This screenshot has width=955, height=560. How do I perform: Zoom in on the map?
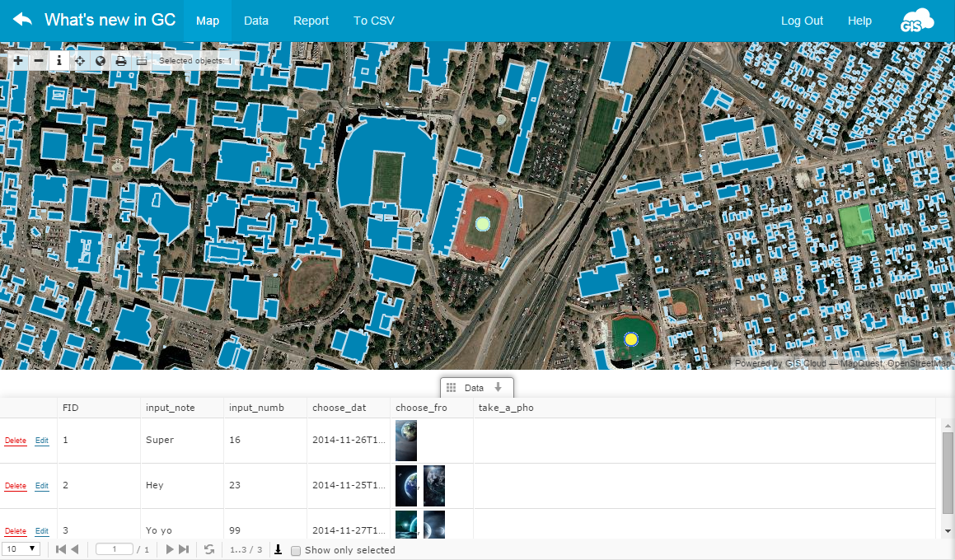[18, 60]
